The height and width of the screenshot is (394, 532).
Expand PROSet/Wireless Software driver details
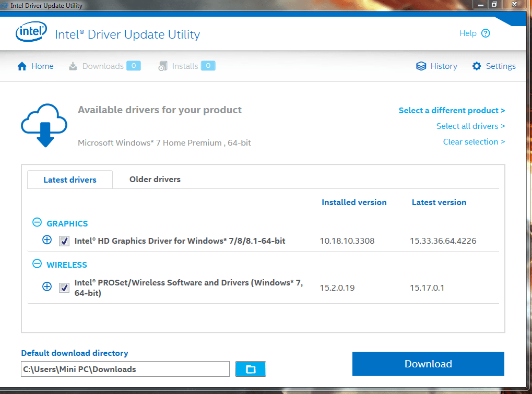47,286
